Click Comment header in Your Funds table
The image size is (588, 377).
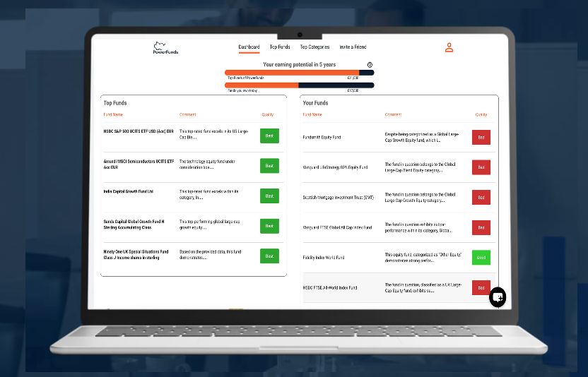point(393,114)
